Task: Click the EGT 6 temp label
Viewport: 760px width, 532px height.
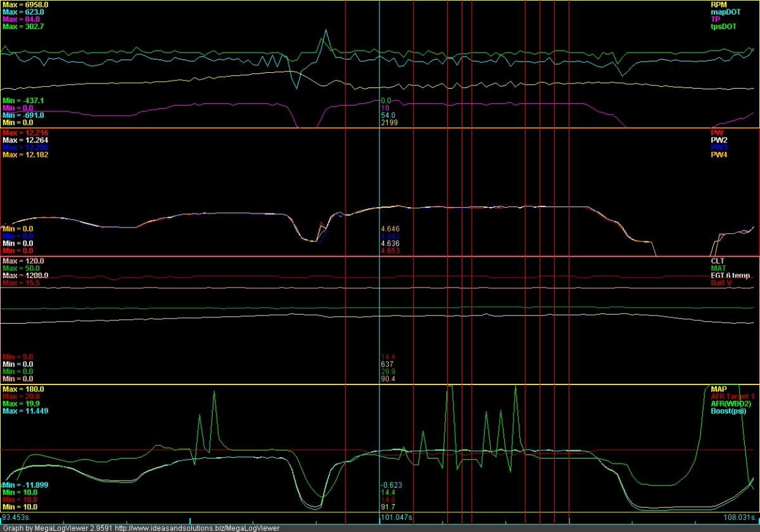Action: [x=730, y=275]
